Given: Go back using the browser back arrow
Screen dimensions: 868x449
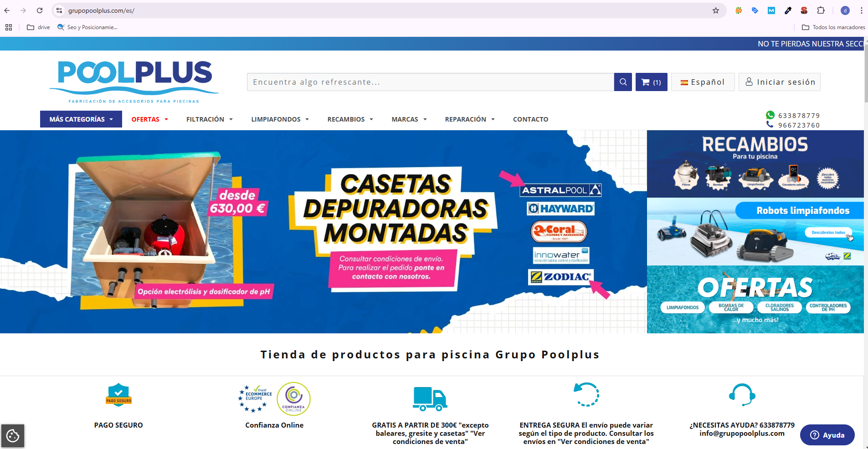Looking at the screenshot, I should pyautogui.click(x=7, y=10).
